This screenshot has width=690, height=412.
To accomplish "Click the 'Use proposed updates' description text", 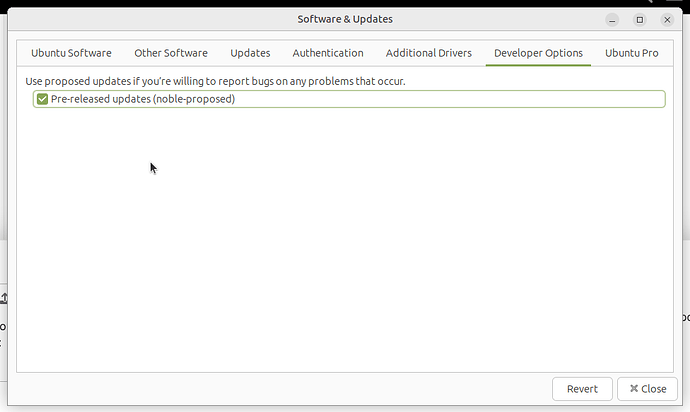I will click(215, 81).
